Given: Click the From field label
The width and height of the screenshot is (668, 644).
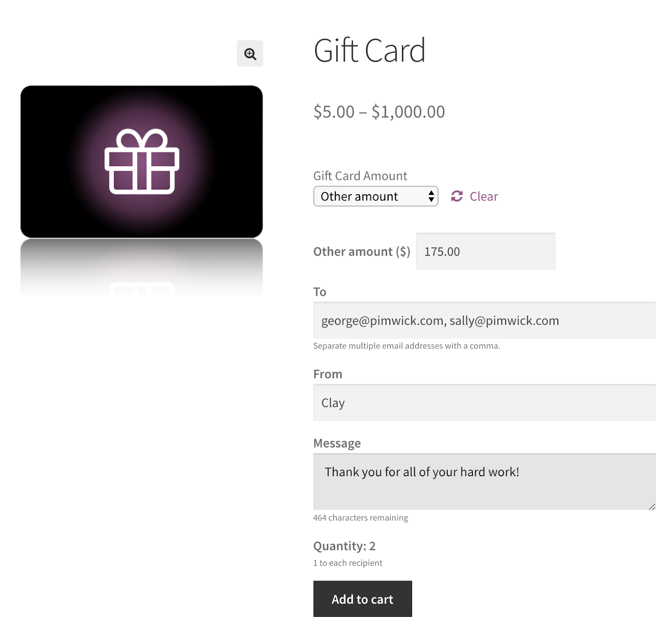Looking at the screenshot, I should tap(328, 374).
